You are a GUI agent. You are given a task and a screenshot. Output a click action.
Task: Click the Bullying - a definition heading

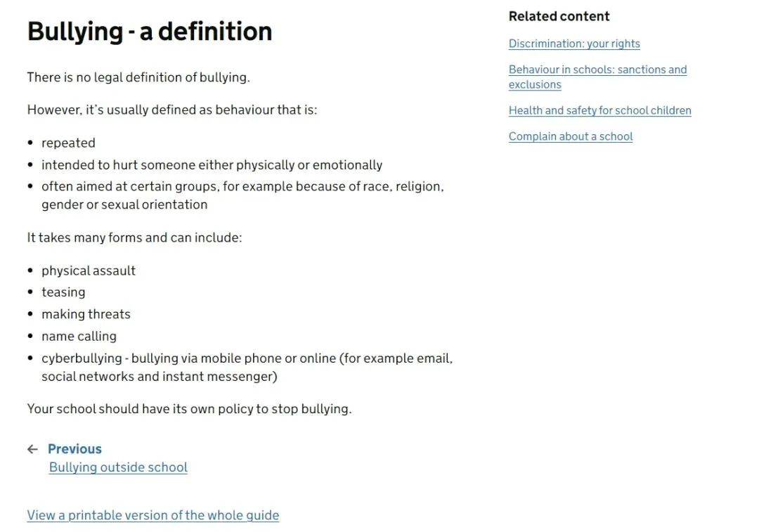[x=149, y=31]
